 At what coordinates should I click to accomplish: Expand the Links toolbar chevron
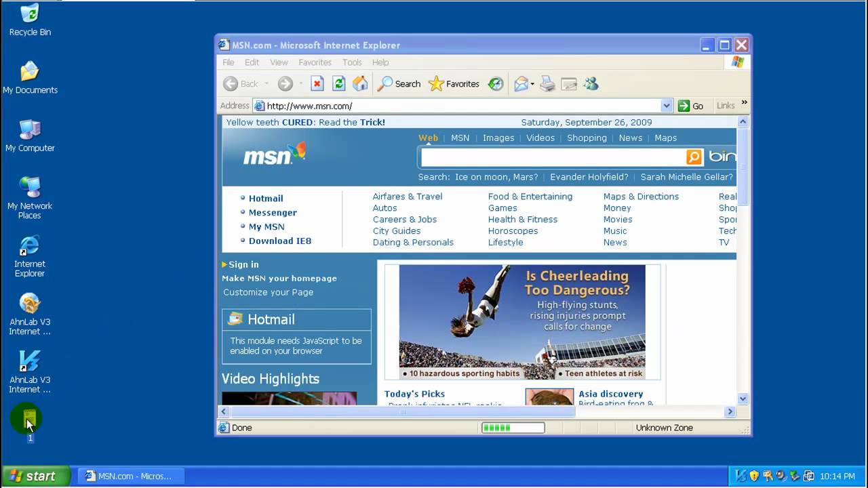744,103
